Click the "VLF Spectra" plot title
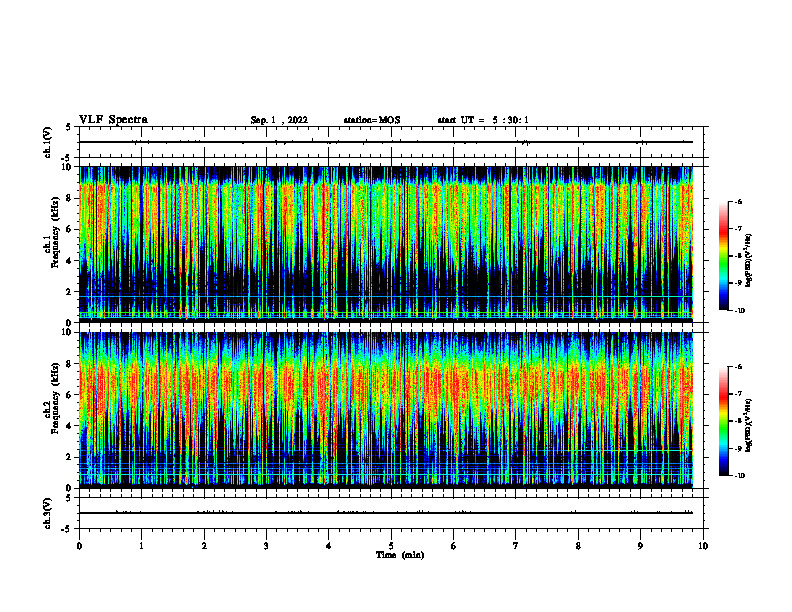Viewport: 792px width, 612px height. coord(113,120)
